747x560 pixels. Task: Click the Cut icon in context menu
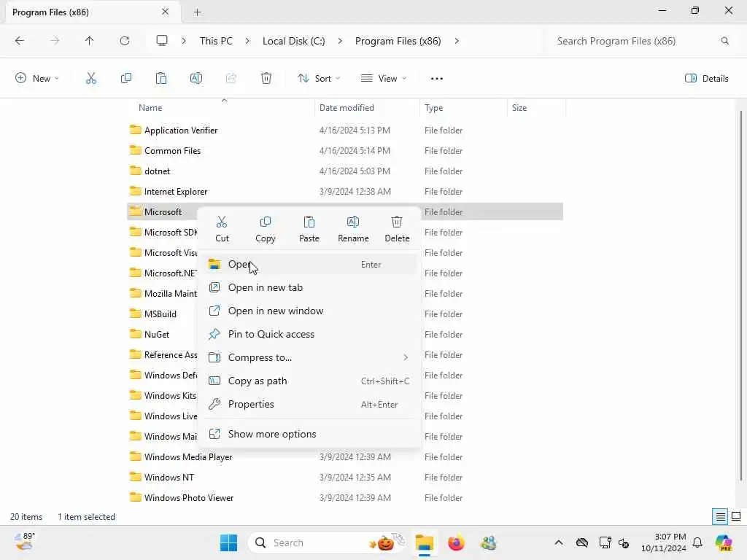coord(222,229)
